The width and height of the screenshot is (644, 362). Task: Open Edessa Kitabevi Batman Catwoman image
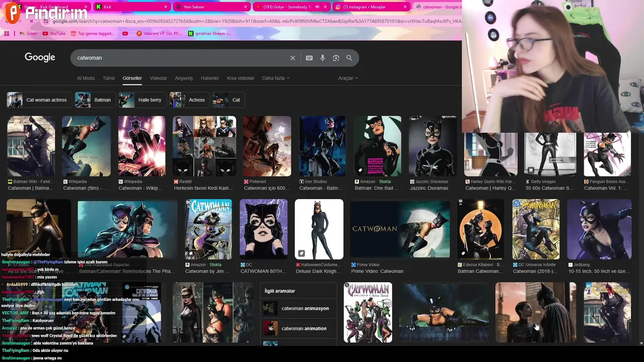tap(480, 229)
